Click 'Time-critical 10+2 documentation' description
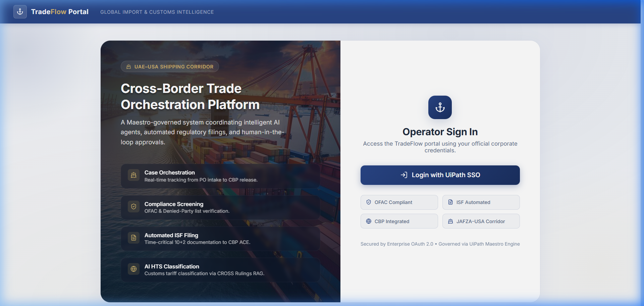Viewport: 644px width, 306px height. click(x=197, y=242)
